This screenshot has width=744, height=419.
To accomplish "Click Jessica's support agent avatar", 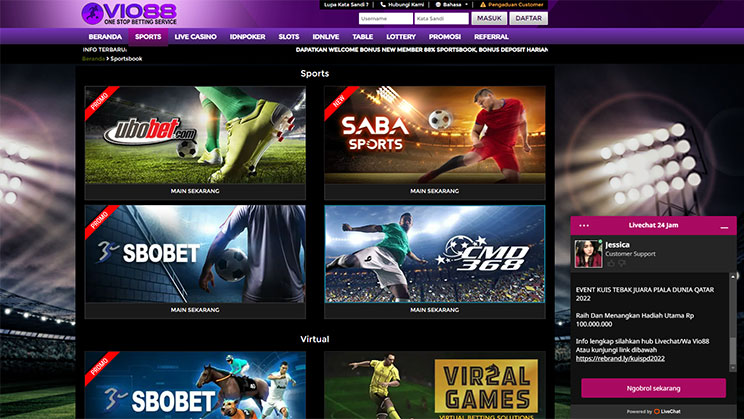I will click(588, 253).
